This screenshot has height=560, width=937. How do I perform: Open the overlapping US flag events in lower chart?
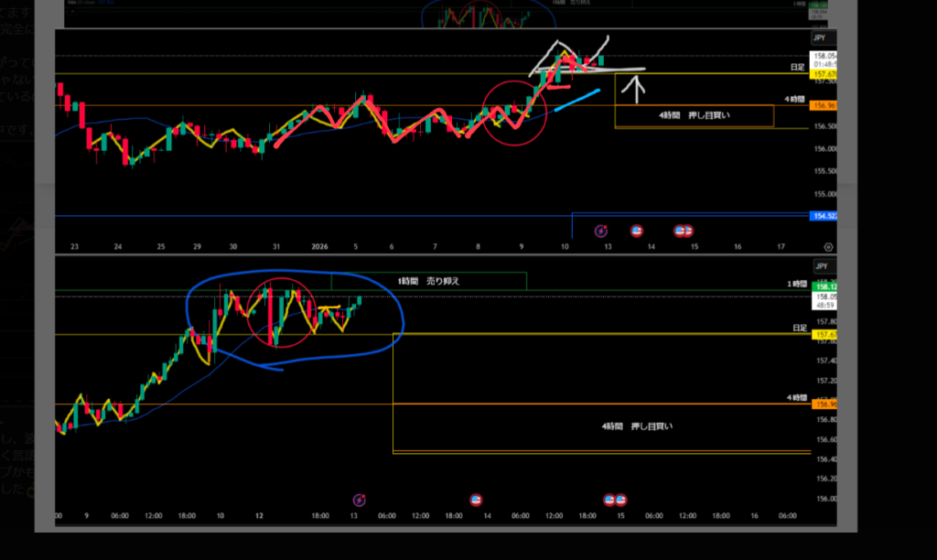pos(613,500)
